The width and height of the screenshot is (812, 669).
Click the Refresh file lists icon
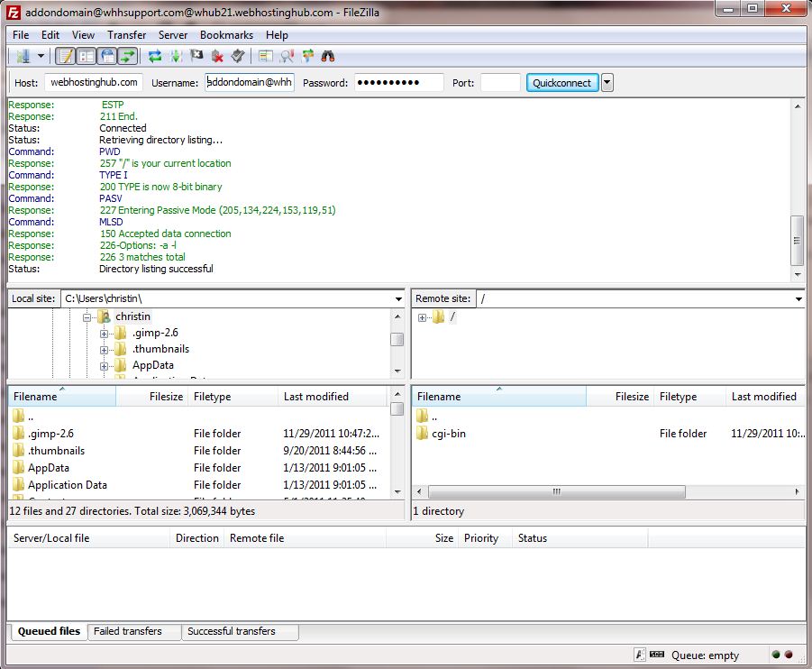pyautogui.click(x=155, y=56)
